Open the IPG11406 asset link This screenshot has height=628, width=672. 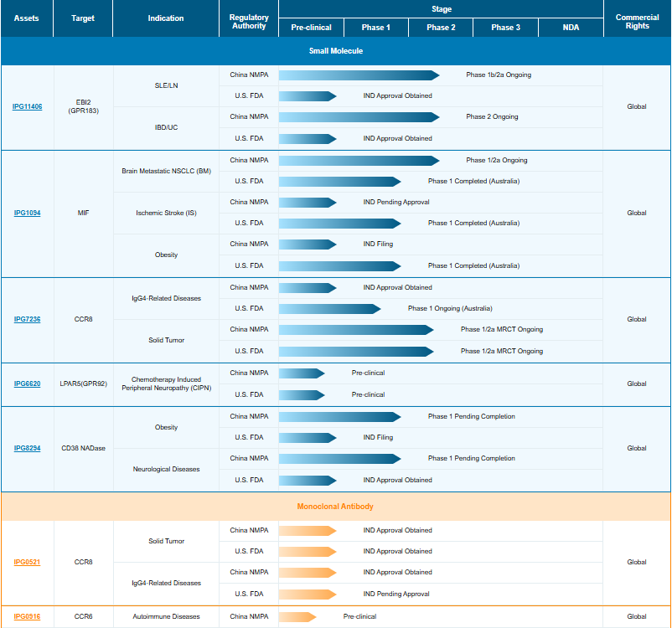point(27,107)
